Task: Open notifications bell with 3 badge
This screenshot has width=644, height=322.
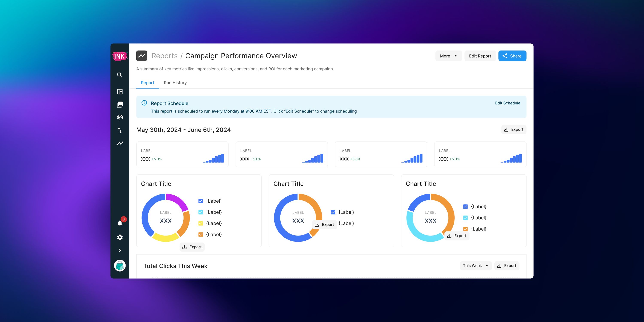Action: click(120, 223)
